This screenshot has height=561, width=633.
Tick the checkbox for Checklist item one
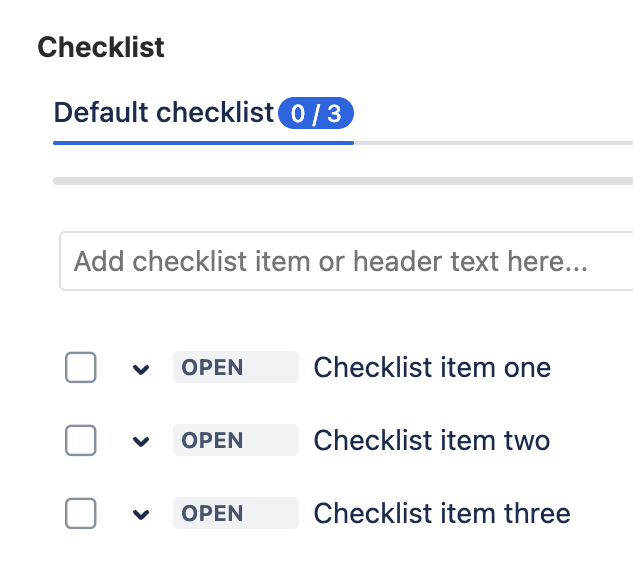(81, 368)
